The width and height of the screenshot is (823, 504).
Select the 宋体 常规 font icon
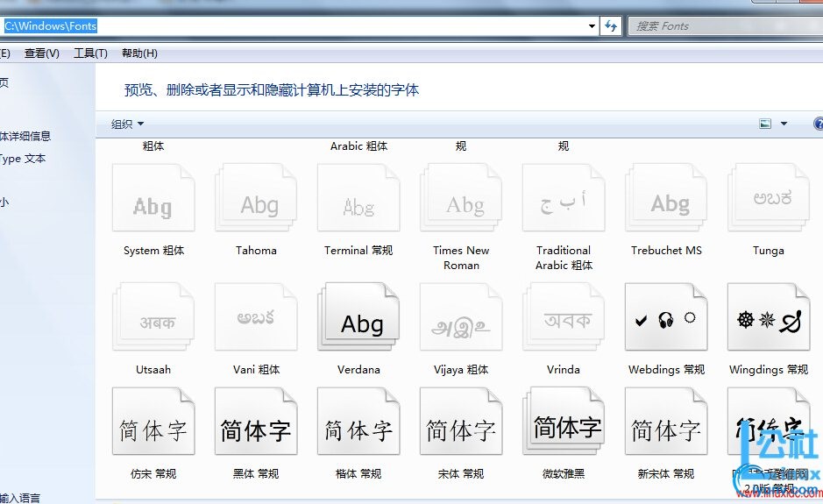(x=461, y=421)
